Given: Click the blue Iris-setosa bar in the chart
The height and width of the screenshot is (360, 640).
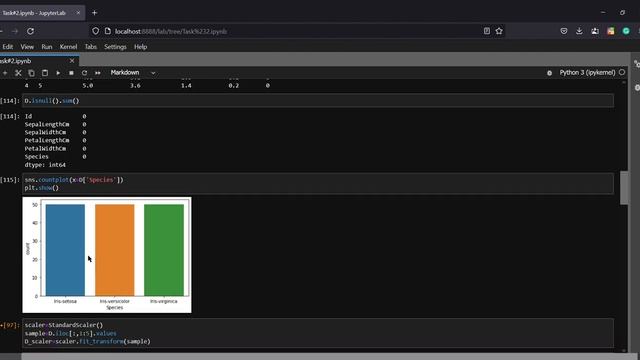Looking at the screenshot, I should (65, 250).
